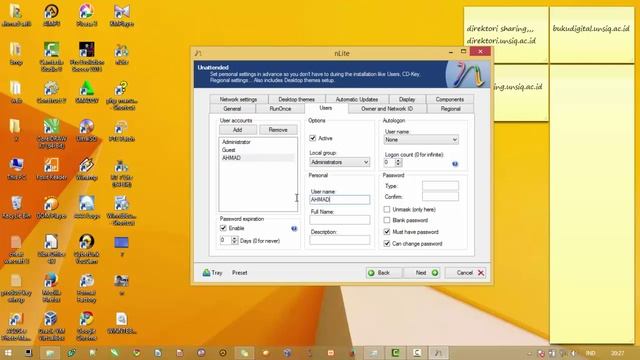Toggle Password expiration Enable checkbox
The image size is (640, 360).
pos(223,228)
